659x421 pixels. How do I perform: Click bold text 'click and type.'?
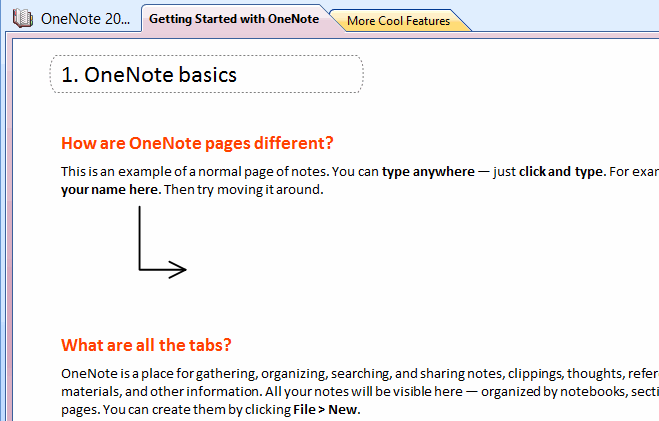[x=562, y=171]
